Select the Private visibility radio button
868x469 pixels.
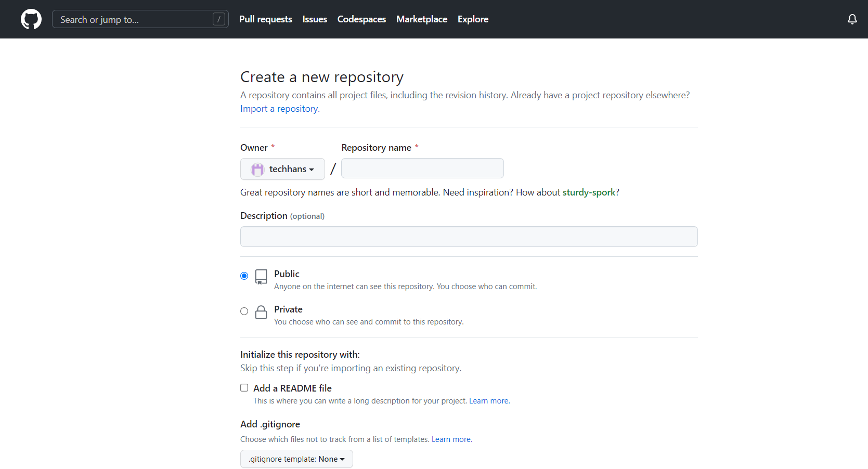[x=244, y=311]
